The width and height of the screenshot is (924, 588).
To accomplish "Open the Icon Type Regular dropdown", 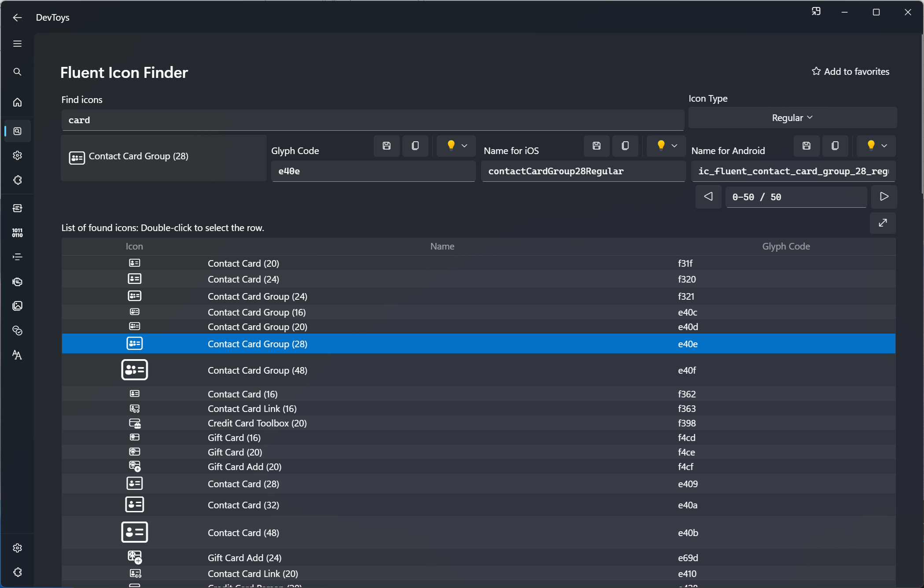I will (x=792, y=118).
